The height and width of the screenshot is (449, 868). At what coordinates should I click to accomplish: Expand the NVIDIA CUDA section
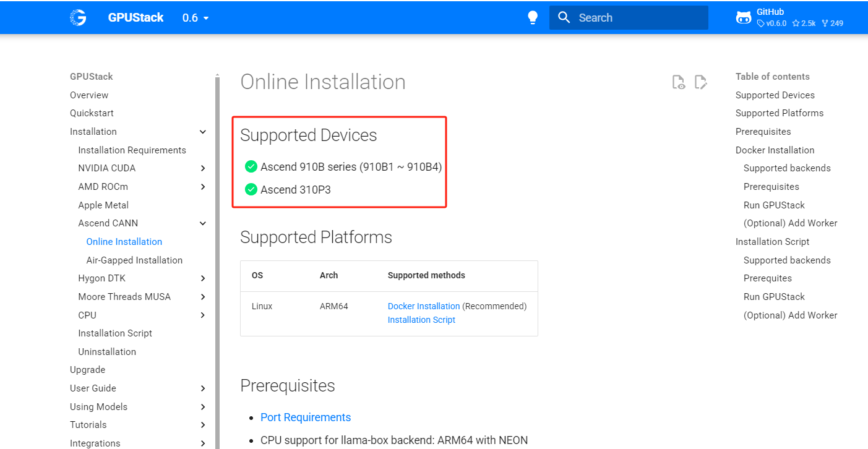(203, 168)
